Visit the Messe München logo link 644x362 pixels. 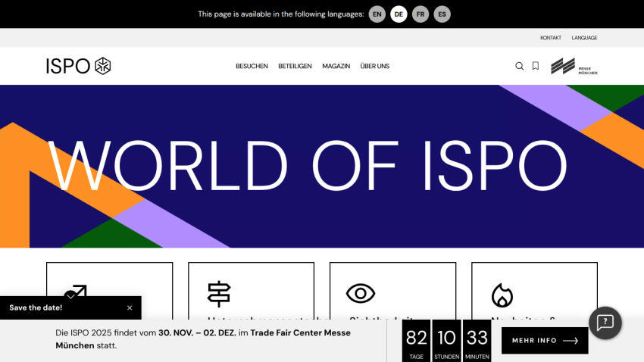point(574,67)
